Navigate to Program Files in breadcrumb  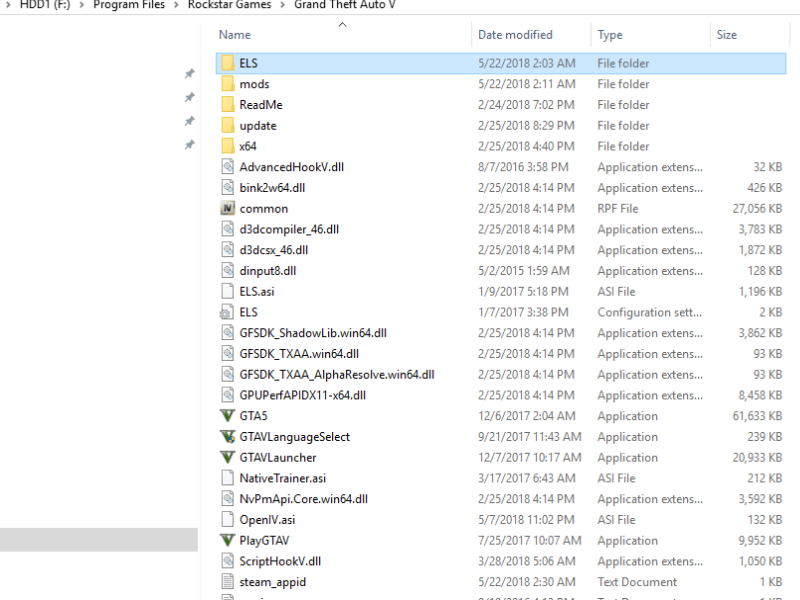click(x=129, y=5)
